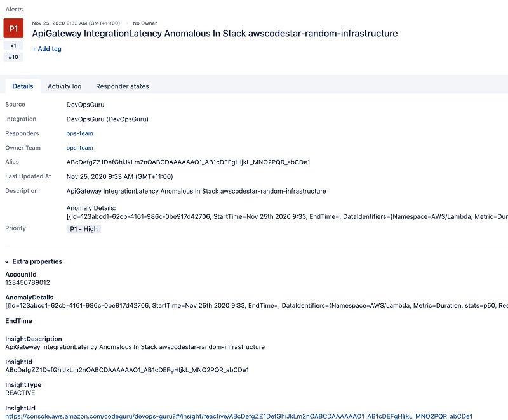Screen dimensions: 508x420
Task: Click the Alerts breadcrumb text
Action: [14, 10]
